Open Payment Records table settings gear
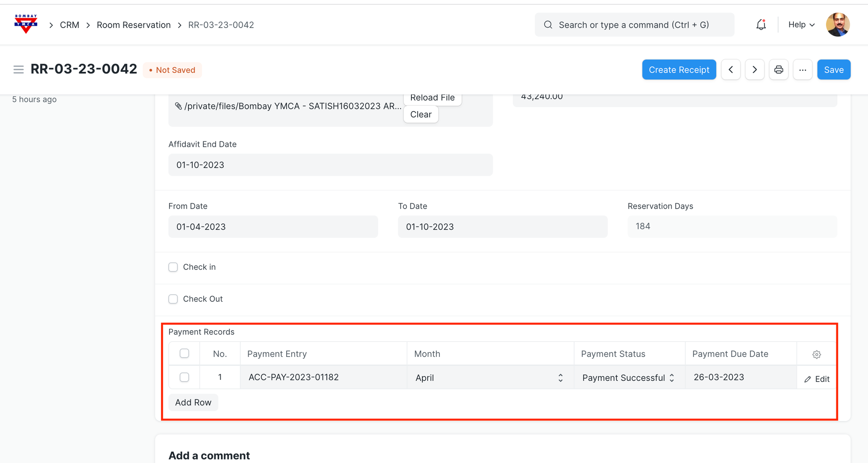 point(816,355)
